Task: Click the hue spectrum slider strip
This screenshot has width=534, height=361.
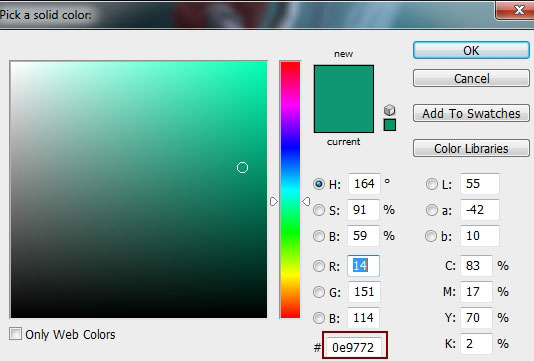Action: tap(290, 189)
